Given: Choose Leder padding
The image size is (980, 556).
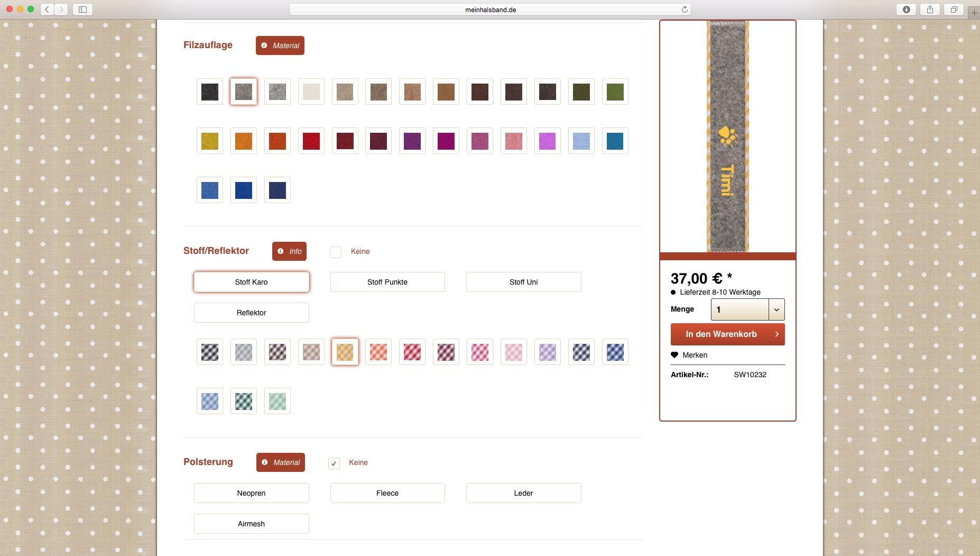Looking at the screenshot, I should (x=524, y=493).
